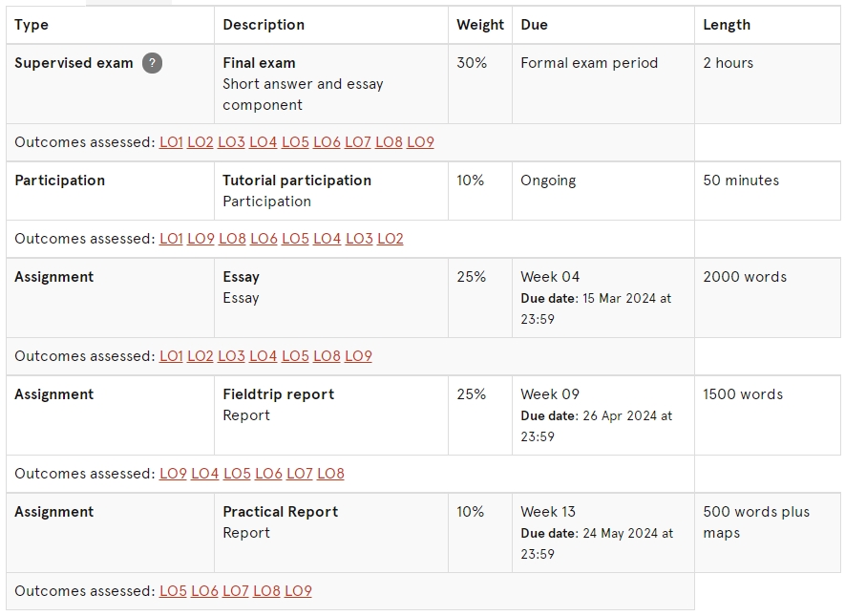Open LO5 in Practical Report outcomes
This screenshot has height=616, width=845.
(x=173, y=591)
